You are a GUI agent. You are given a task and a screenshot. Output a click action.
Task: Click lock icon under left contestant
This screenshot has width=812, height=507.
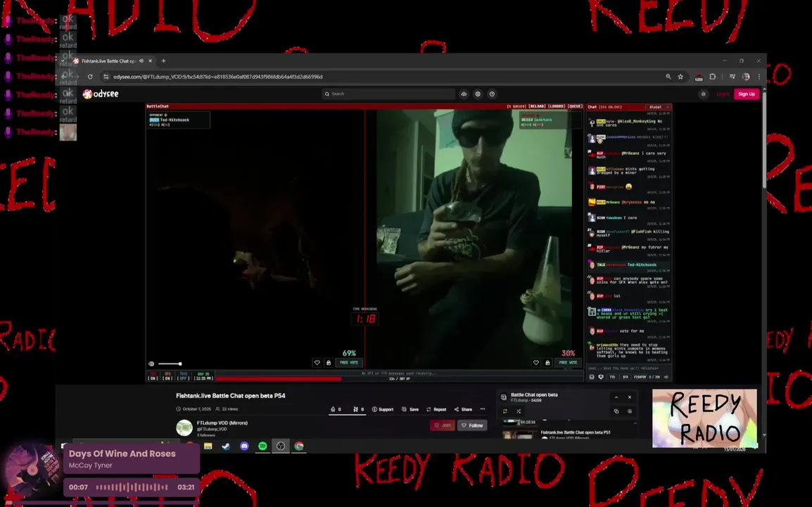point(329,363)
